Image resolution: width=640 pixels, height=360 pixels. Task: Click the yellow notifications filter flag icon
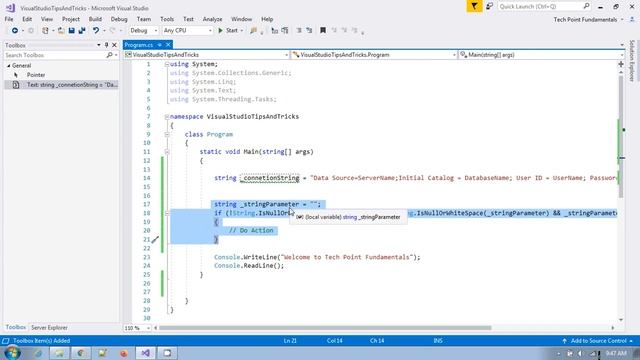tap(474, 7)
